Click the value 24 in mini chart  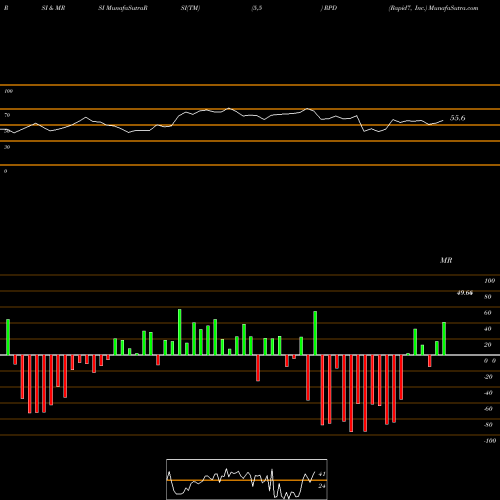click(322, 486)
